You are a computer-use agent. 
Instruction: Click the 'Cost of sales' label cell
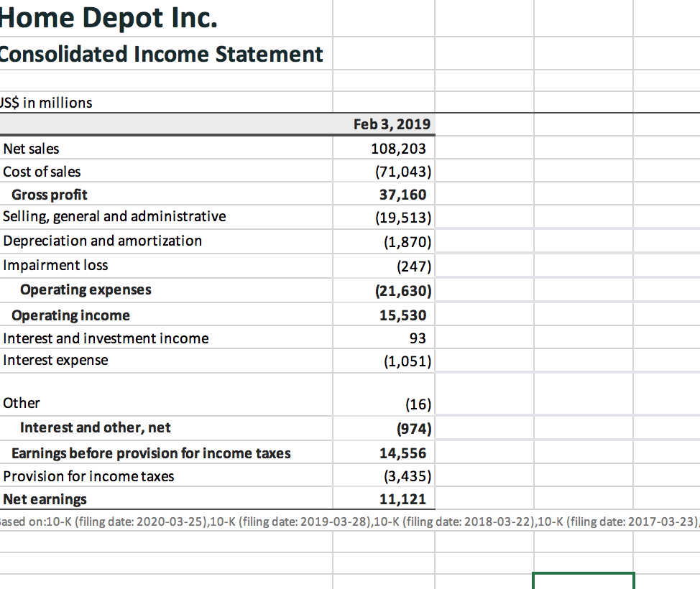(x=166, y=172)
